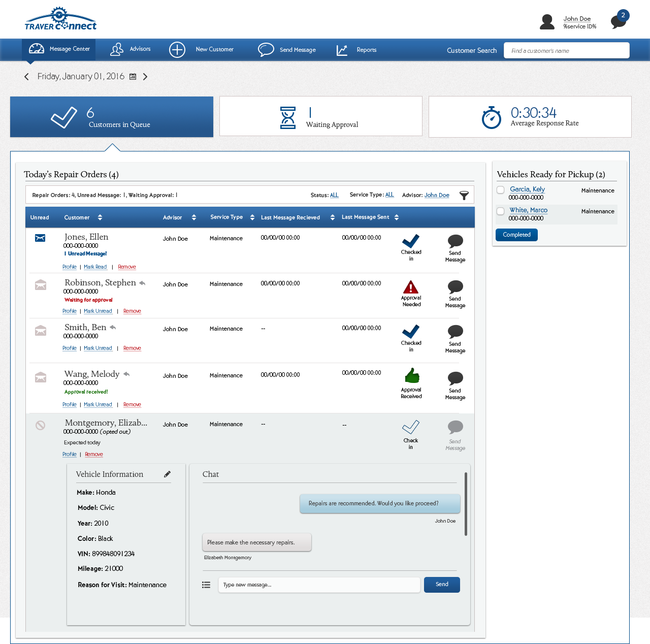Open the chat quick-replies list icon
This screenshot has height=644, width=650.
click(206, 585)
